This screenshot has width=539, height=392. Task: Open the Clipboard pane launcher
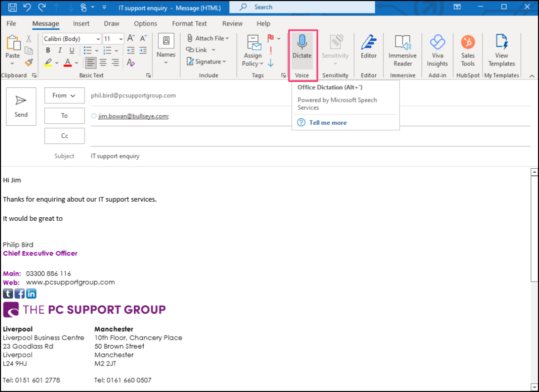click(34, 75)
